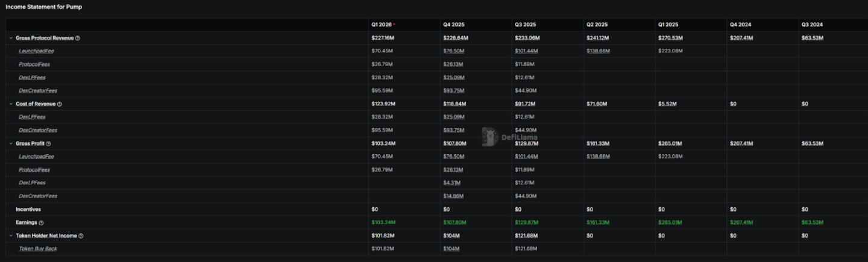868x262 pixels.
Task: Select the Q4 2025 column header
Action: (x=454, y=25)
